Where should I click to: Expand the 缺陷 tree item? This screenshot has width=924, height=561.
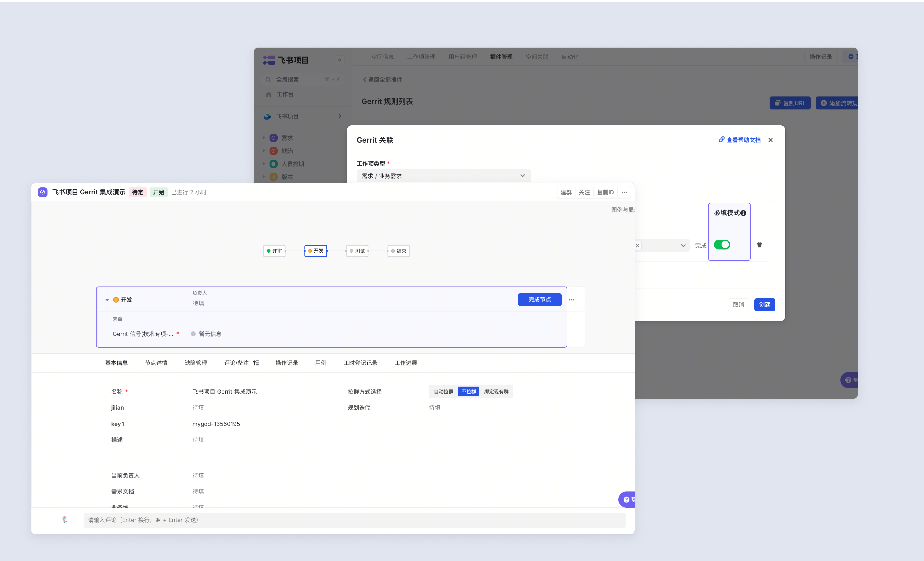[264, 151]
